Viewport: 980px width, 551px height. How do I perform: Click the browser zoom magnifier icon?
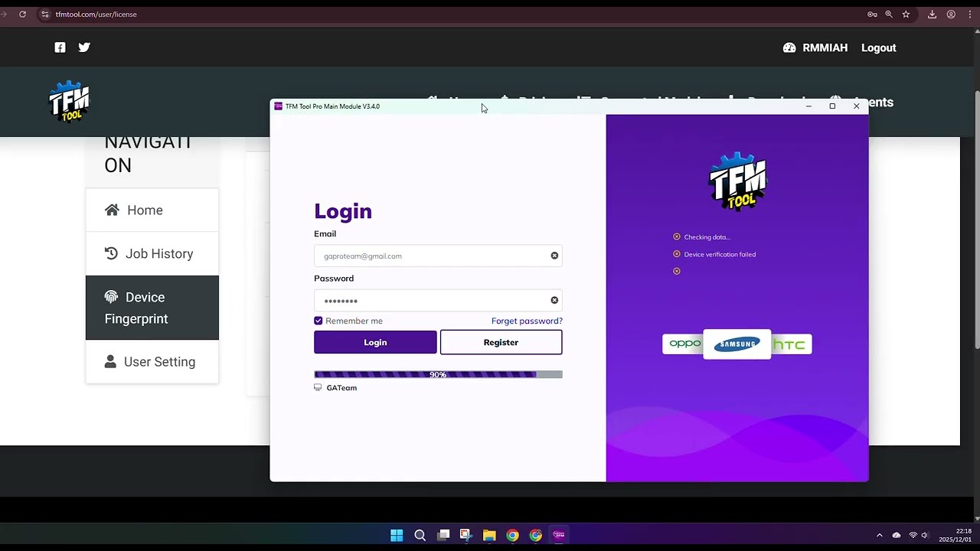[x=889, y=14]
